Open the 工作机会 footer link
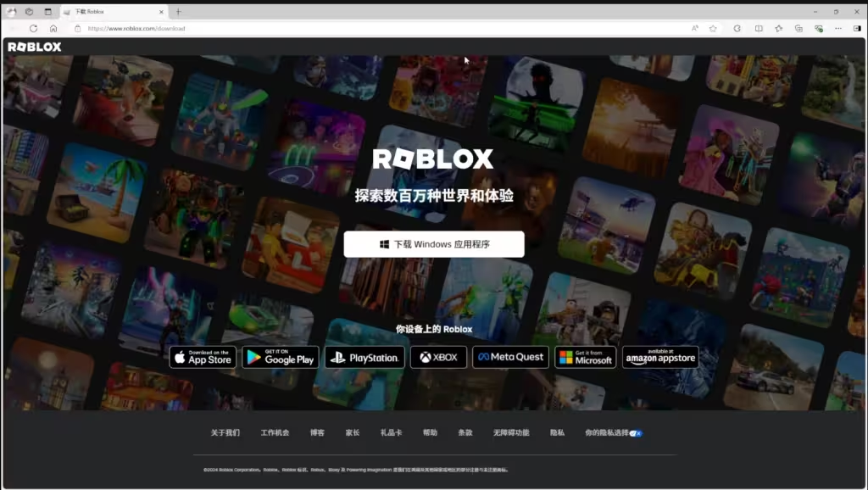 (x=275, y=432)
